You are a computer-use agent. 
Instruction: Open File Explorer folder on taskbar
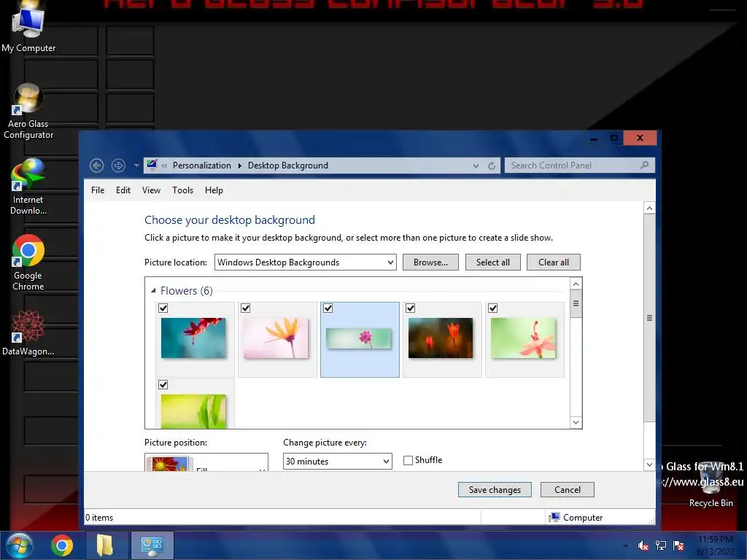click(x=105, y=545)
